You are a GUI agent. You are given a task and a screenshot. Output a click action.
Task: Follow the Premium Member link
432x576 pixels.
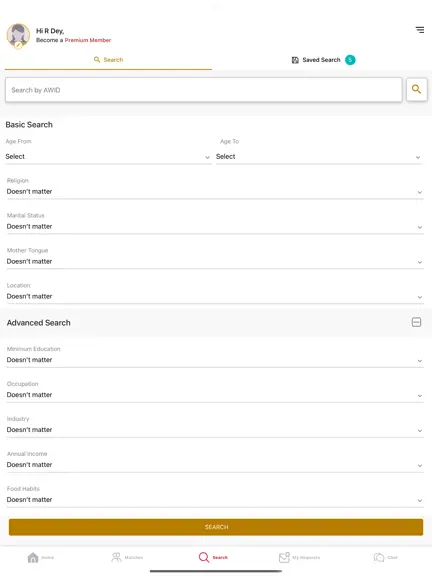[88, 40]
